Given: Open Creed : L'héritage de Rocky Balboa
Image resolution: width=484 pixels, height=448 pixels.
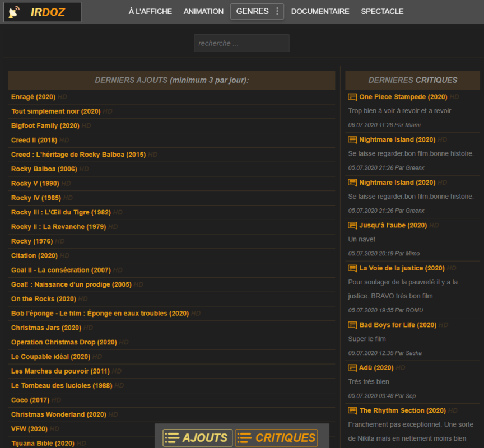Looking at the screenshot, I should tap(78, 155).
